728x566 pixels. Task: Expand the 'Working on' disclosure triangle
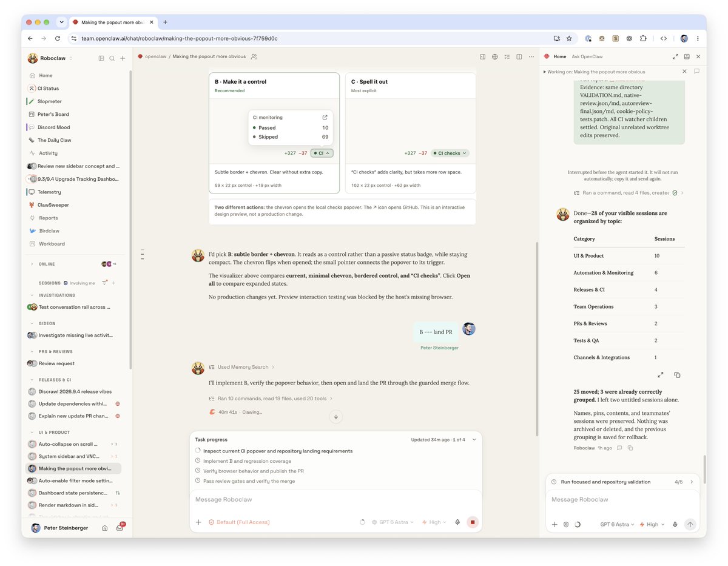pos(545,72)
